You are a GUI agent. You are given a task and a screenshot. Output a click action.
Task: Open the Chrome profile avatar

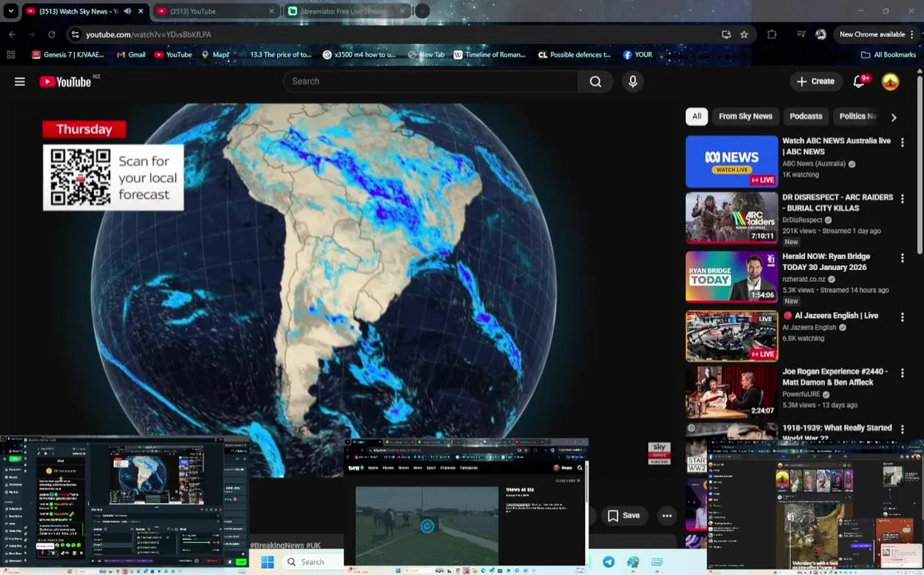pyautogui.click(x=821, y=34)
